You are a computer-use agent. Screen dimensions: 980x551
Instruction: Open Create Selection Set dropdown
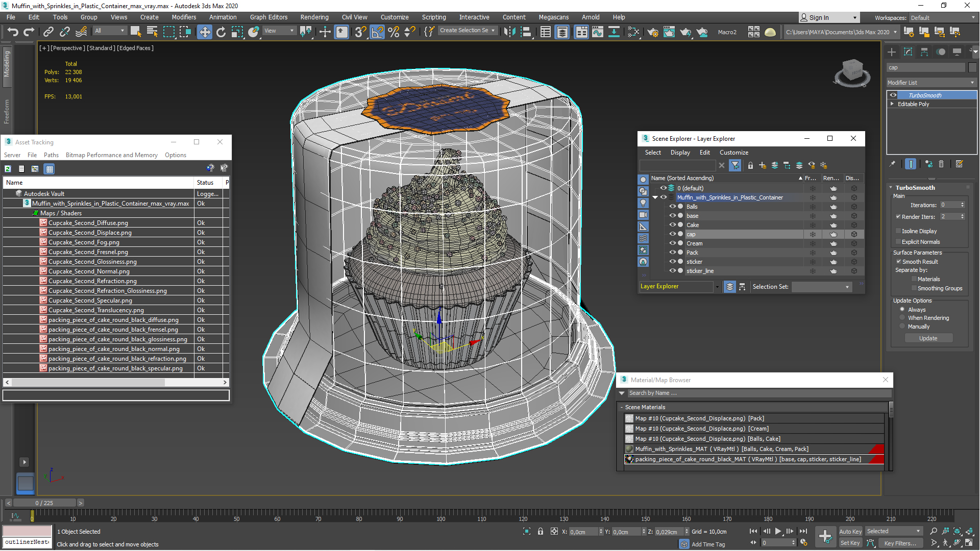tap(467, 31)
